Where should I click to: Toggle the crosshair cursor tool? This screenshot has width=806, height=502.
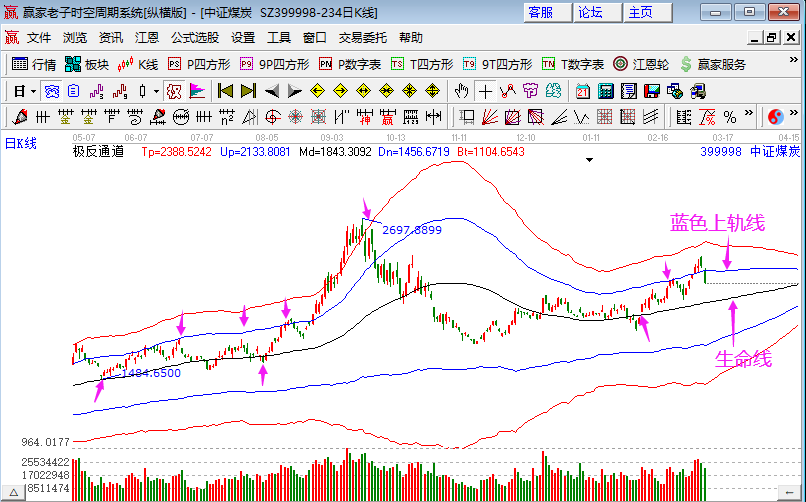tap(485, 91)
